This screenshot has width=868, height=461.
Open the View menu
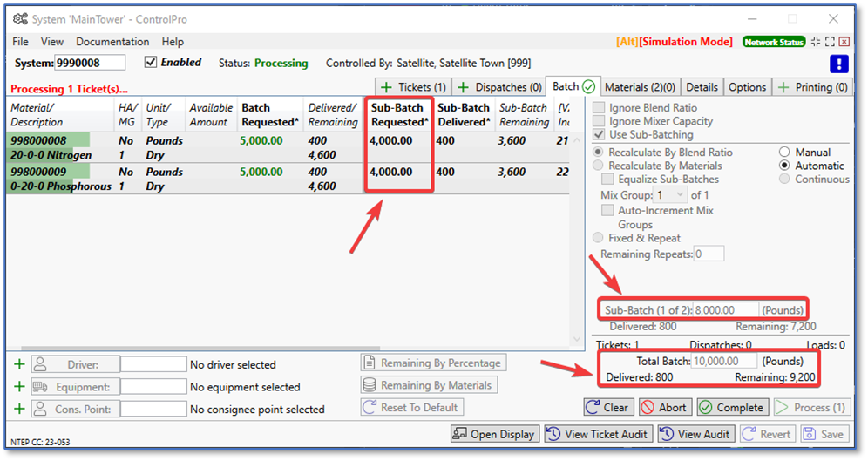52,42
